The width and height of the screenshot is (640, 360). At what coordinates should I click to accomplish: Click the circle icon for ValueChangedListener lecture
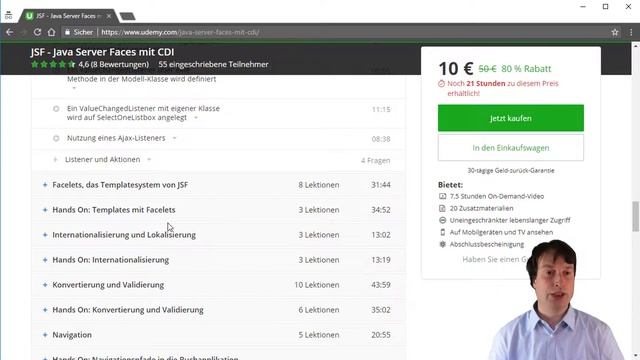coord(56,109)
